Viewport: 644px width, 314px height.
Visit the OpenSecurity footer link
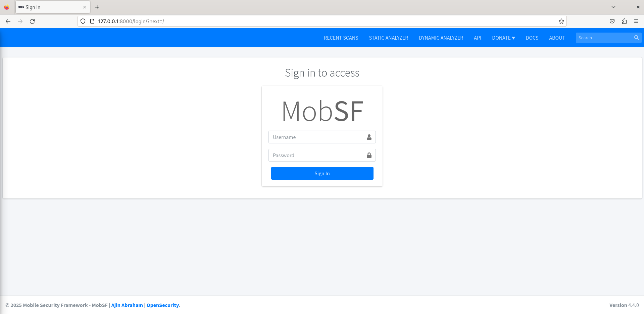[163, 305]
